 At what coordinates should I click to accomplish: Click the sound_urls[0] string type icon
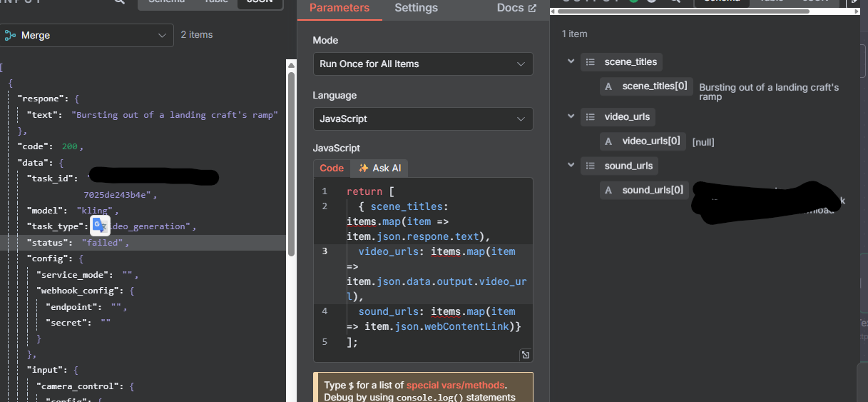[x=608, y=190]
